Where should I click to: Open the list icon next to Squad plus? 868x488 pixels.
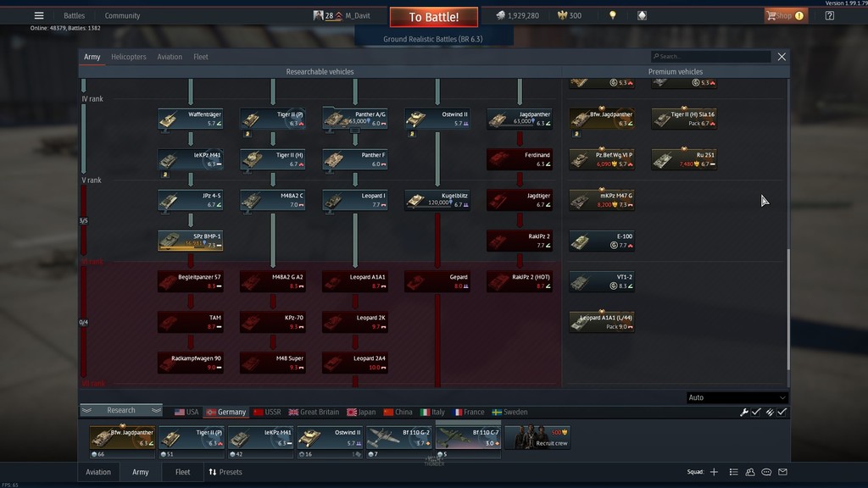[x=733, y=472]
